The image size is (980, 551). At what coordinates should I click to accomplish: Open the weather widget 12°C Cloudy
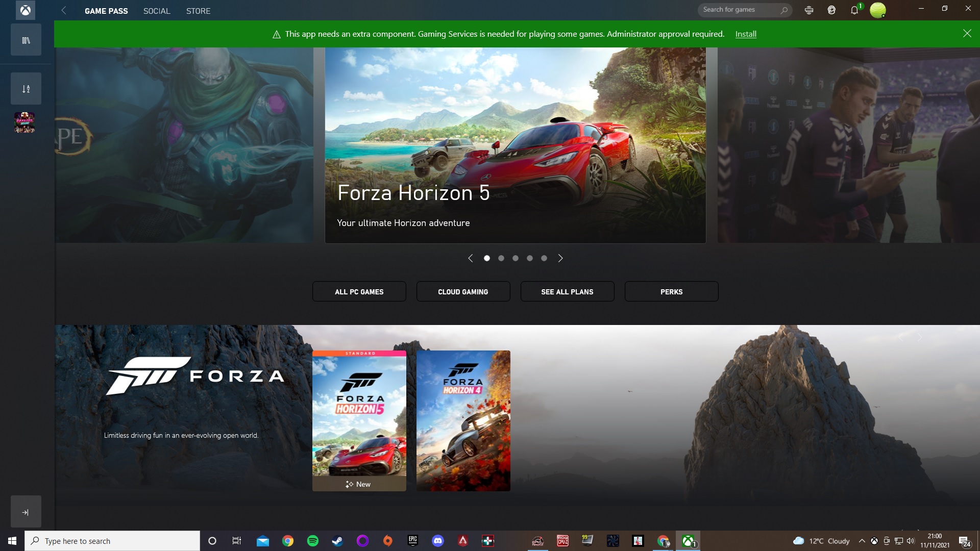point(821,541)
